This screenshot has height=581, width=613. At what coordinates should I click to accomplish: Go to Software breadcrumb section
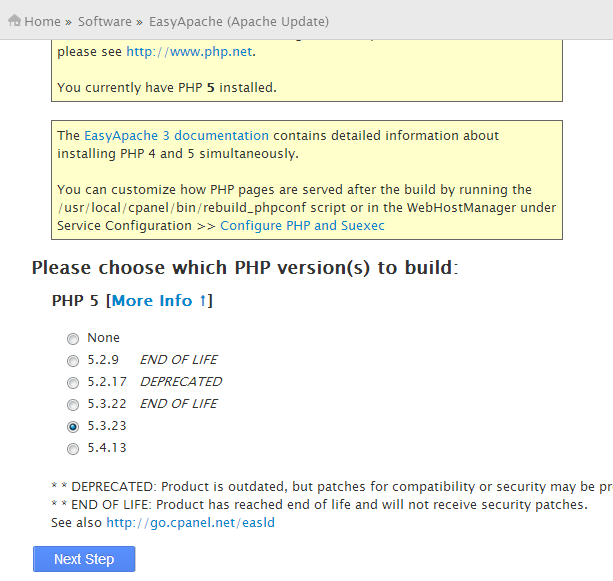click(105, 22)
